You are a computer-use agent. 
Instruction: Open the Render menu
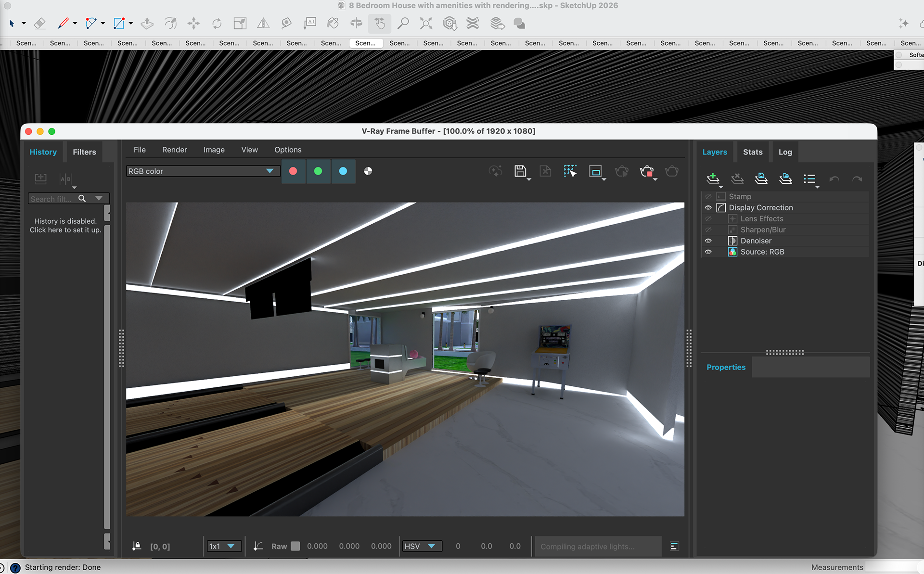[174, 150]
